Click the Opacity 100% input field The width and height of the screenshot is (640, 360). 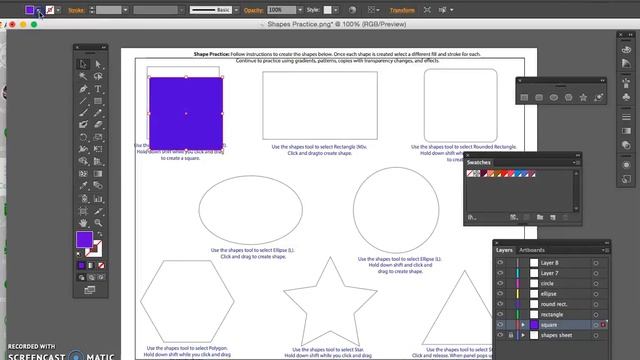[x=282, y=10]
